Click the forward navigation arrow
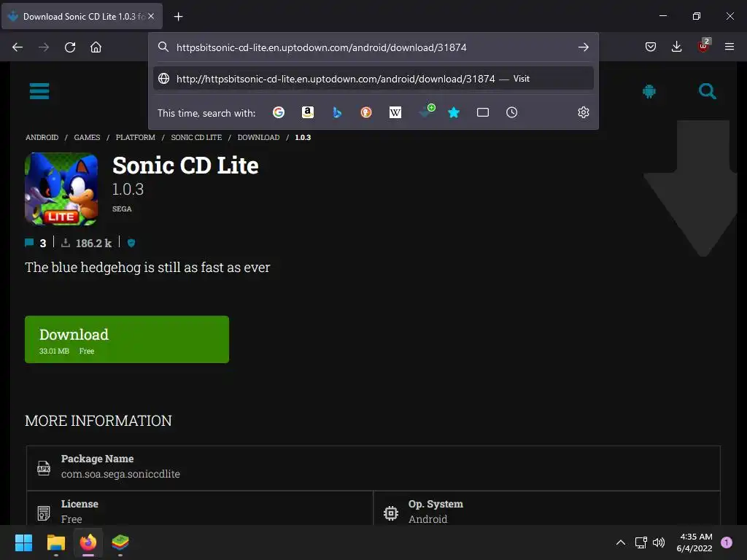The image size is (747, 560). coord(44,47)
